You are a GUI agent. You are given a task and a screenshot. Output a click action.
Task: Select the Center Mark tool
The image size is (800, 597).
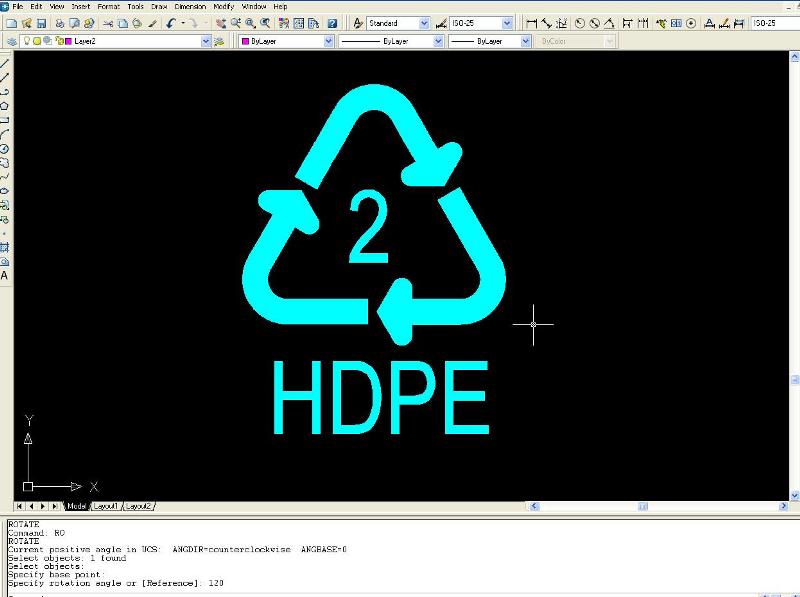(x=691, y=23)
